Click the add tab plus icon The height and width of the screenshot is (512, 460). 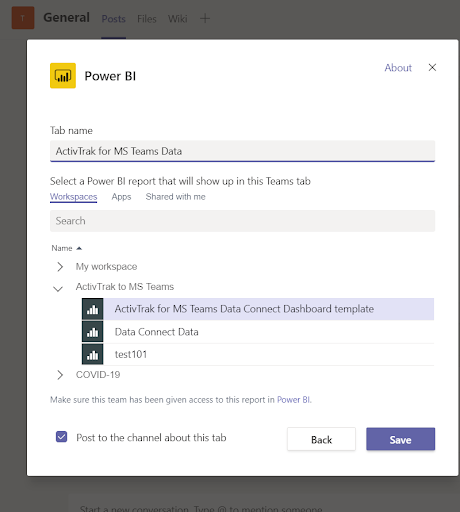205,18
